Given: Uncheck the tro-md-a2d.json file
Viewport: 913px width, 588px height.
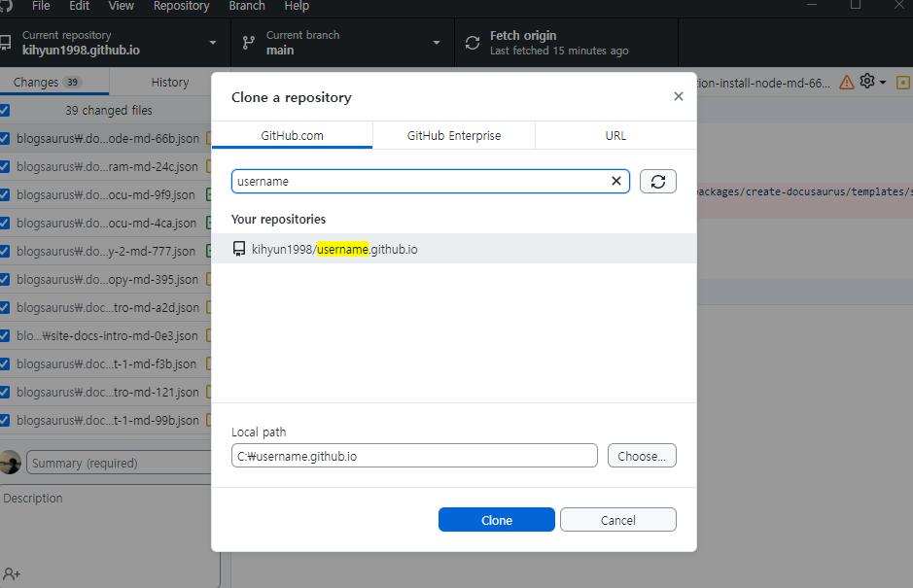Looking at the screenshot, I should click(x=5, y=307).
